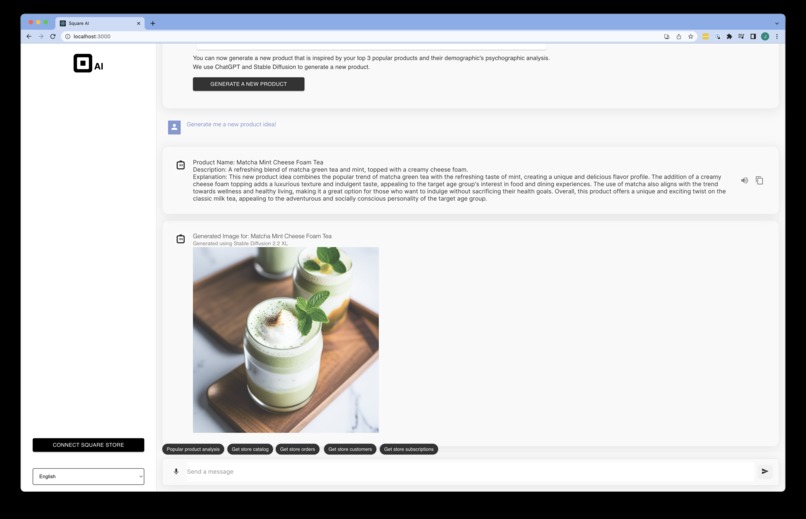Toggle the browser side panel icon
Image resolution: width=806 pixels, height=519 pixels.
753,36
